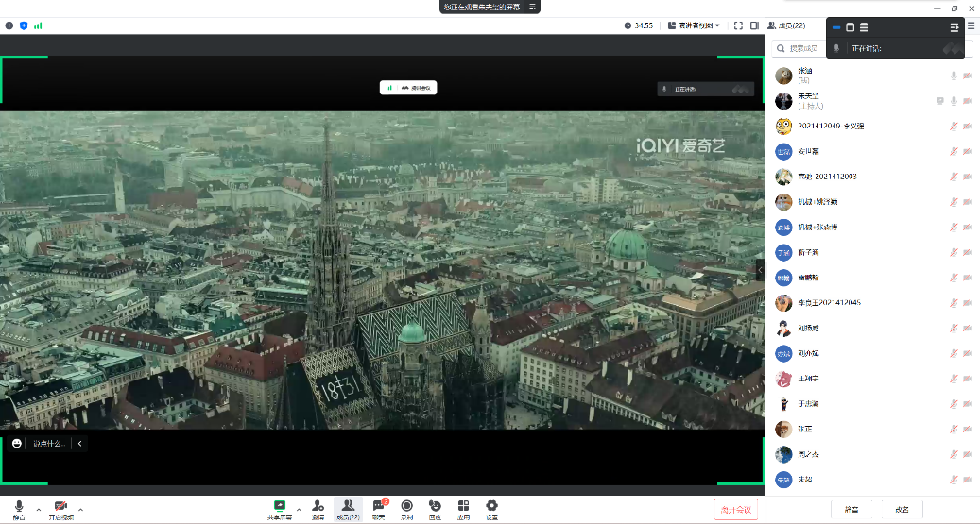This screenshot has width=980, height=524.
Task: Click the blue security shield icon
Action: point(24,25)
